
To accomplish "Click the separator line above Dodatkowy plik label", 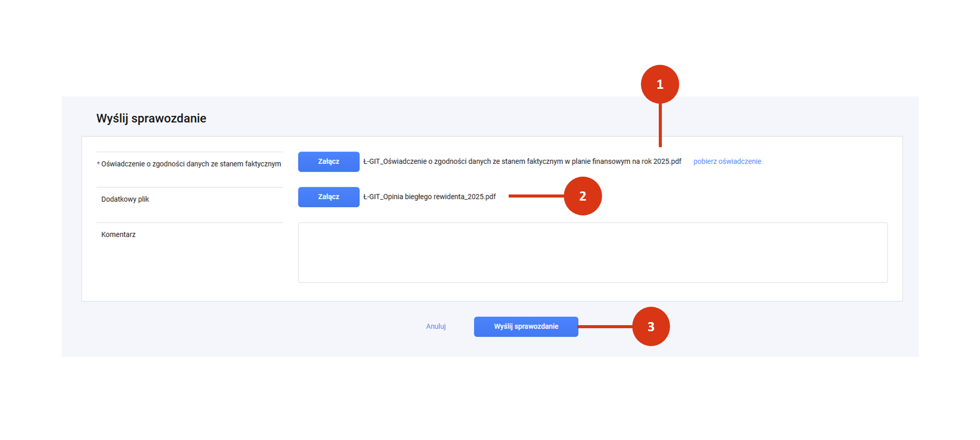I will coord(189,187).
